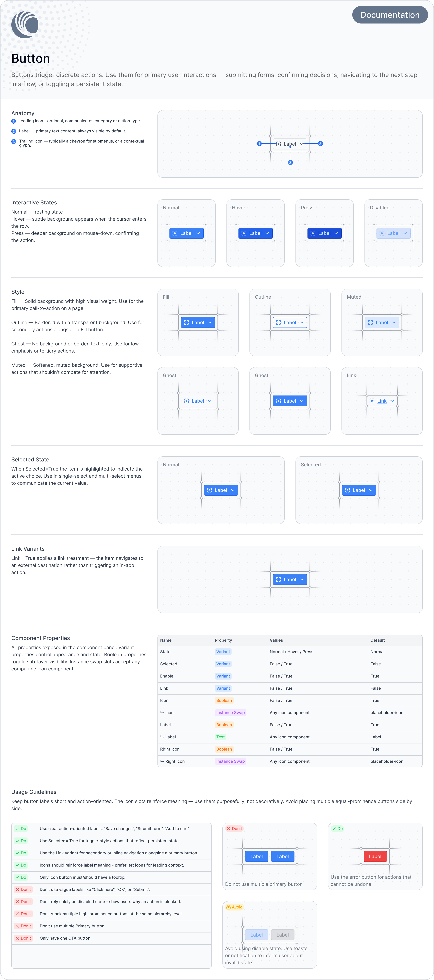The width and height of the screenshot is (434, 980).
Task: Click anatomy marker 3 beside the trailing chevron
Action: click(321, 144)
